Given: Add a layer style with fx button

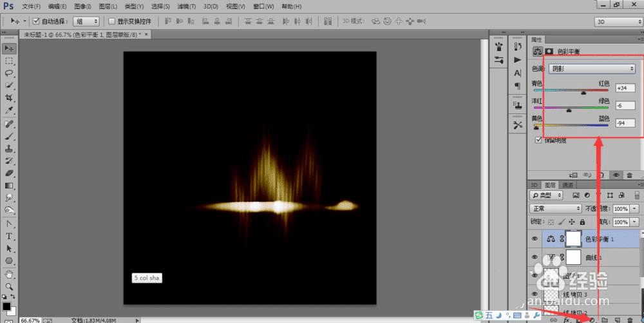Looking at the screenshot, I should [x=566, y=320].
